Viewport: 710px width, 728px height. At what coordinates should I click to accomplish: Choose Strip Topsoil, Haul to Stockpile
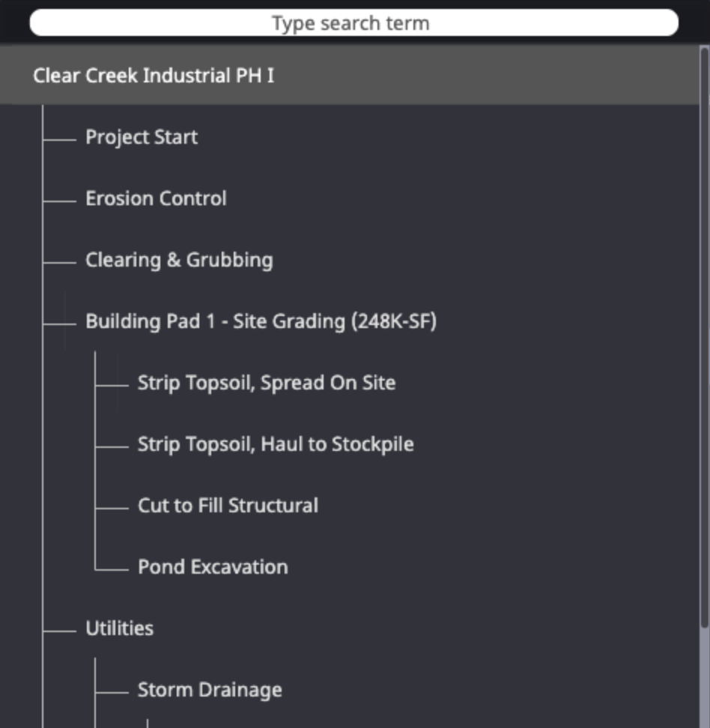(276, 444)
